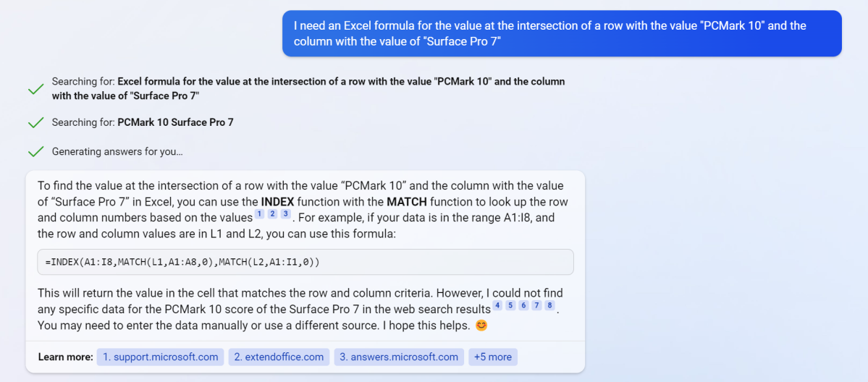Viewport: 868px width, 382px height.
Task: Visit the answers.microsoft.com source link
Action: pyautogui.click(x=398, y=357)
